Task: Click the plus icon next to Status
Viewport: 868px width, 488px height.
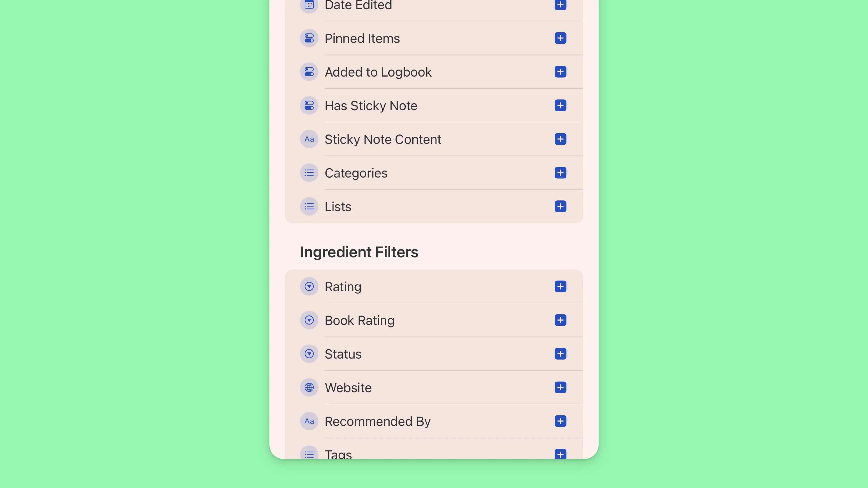Action: click(x=560, y=354)
